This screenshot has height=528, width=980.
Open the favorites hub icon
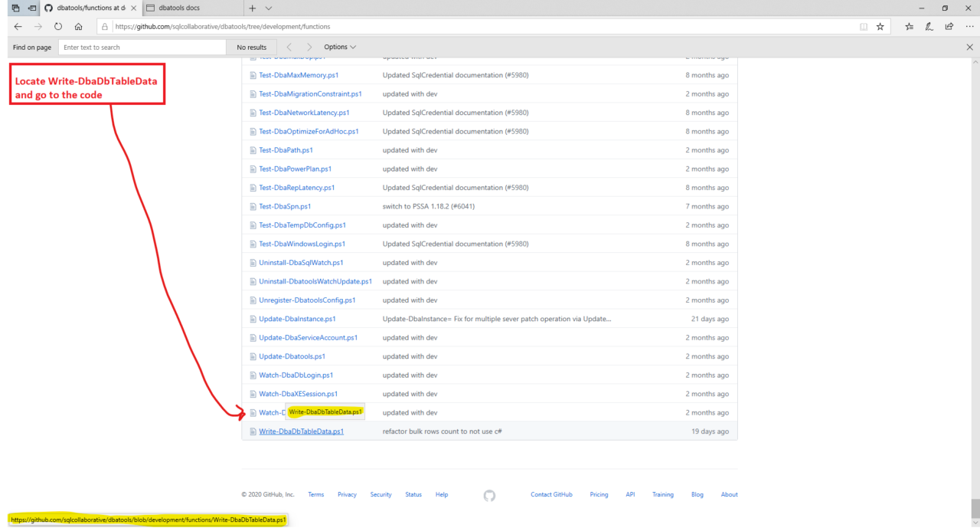pyautogui.click(x=909, y=26)
